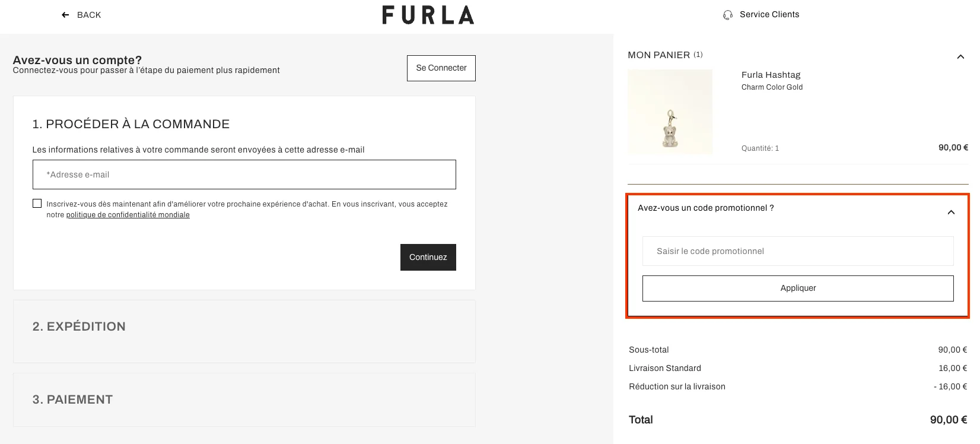
Task: Click the BACK link
Action: tap(88, 14)
